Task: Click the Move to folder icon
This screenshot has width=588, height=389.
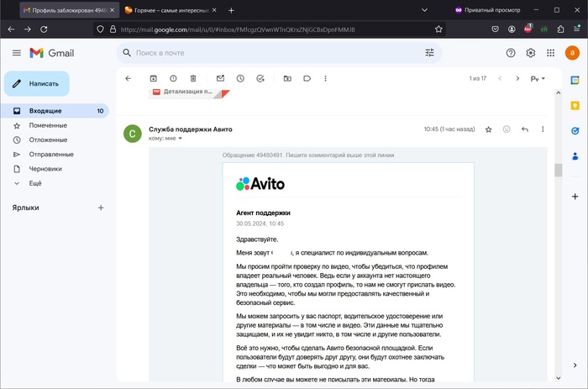Action: (x=287, y=78)
